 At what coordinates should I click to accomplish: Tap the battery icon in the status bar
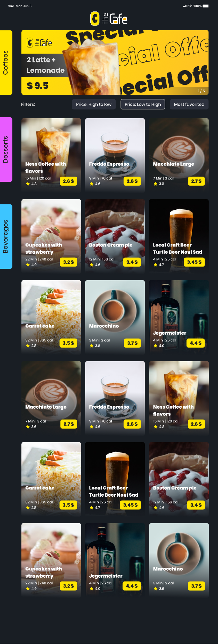point(206,6)
